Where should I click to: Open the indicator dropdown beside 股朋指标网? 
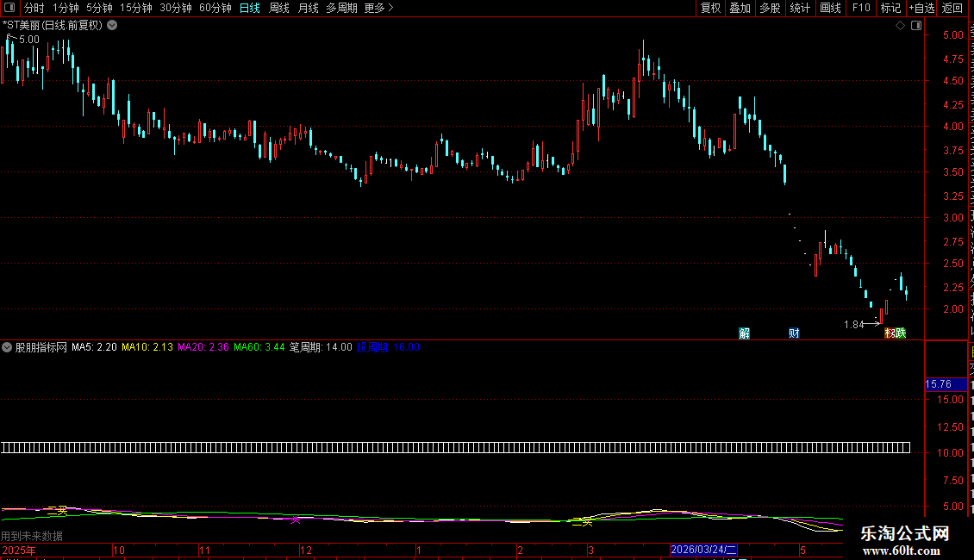tap(7, 347)
